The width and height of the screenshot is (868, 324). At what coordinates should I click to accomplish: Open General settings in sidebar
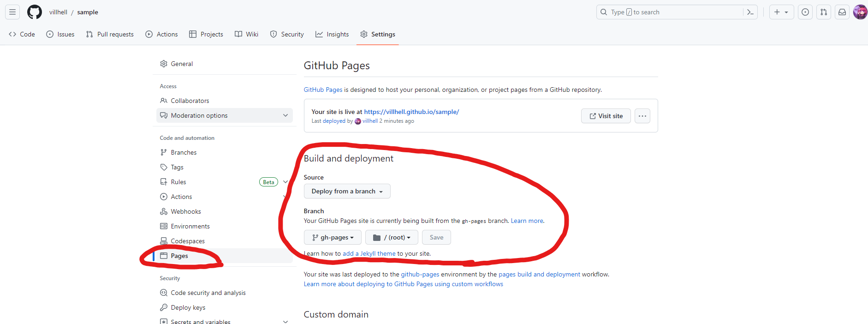(225, 64)
